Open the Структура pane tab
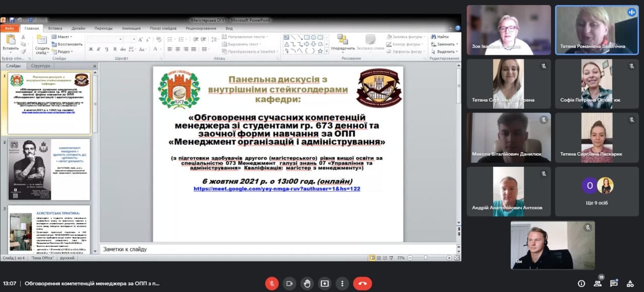Image resolution: width=644 pixels, height=292 pixels. tap(40, 66)
